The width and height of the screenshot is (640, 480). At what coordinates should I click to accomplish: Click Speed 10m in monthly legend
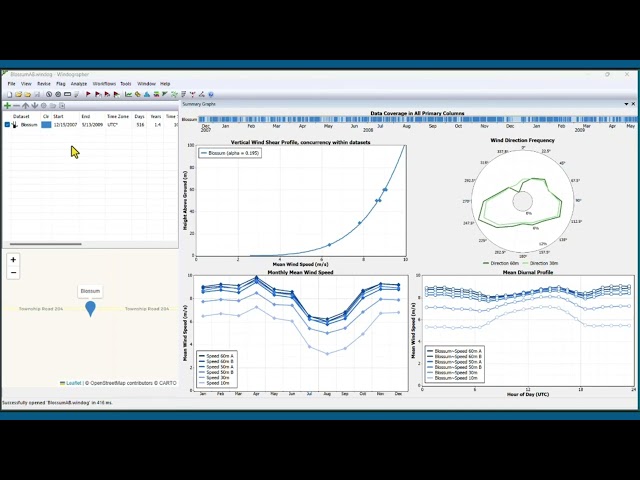coord(214,383)
